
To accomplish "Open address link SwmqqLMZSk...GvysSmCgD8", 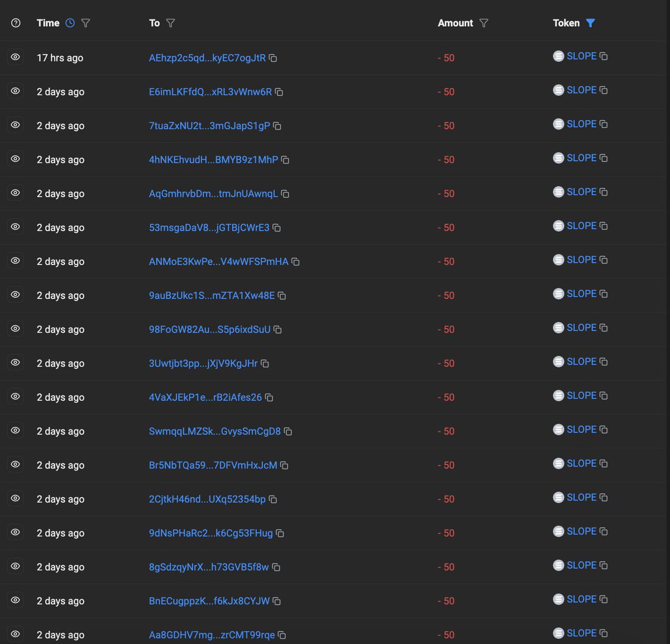I will pos(215,432).
